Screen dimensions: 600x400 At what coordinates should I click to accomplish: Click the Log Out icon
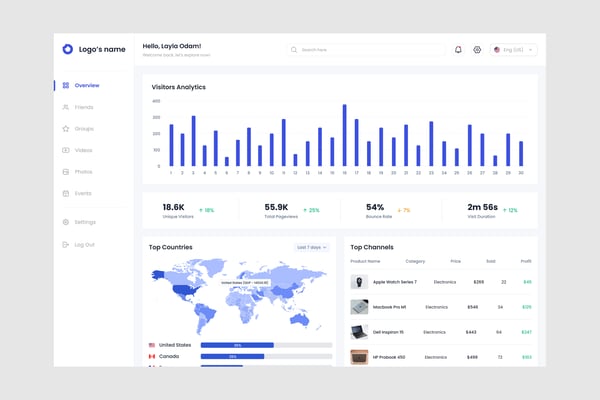[66, 245]
